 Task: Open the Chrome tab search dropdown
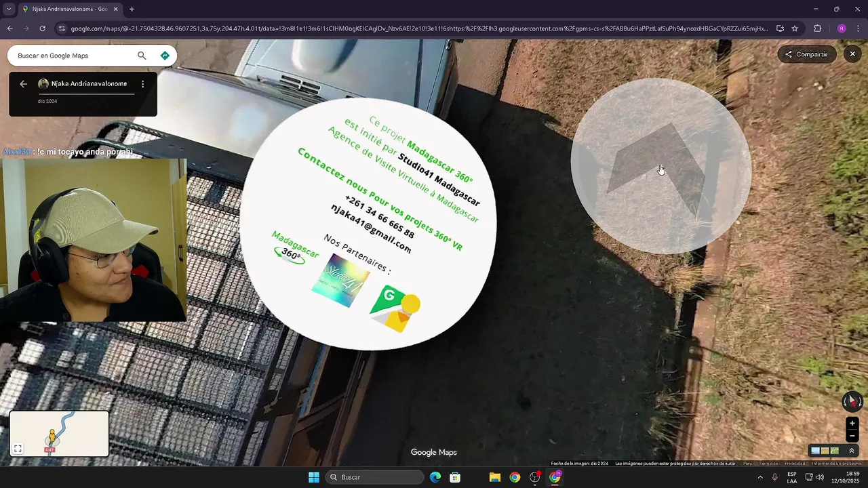pos(9,9)
